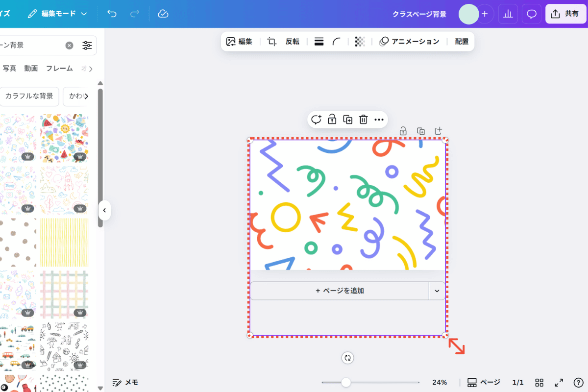588x392 pixels.
Task: Open search filter sliders icon
Action: coord(87,45)
